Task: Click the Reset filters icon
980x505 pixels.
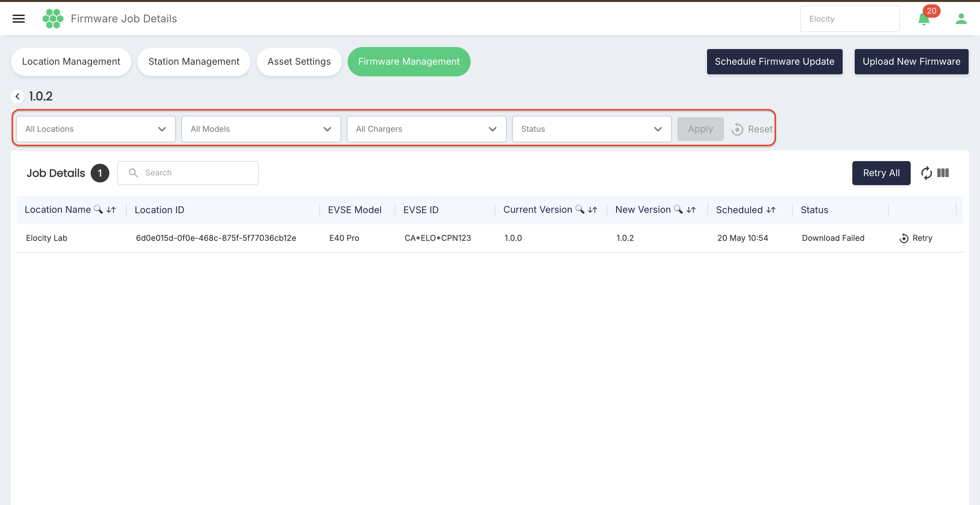Action: click(737, 129)
